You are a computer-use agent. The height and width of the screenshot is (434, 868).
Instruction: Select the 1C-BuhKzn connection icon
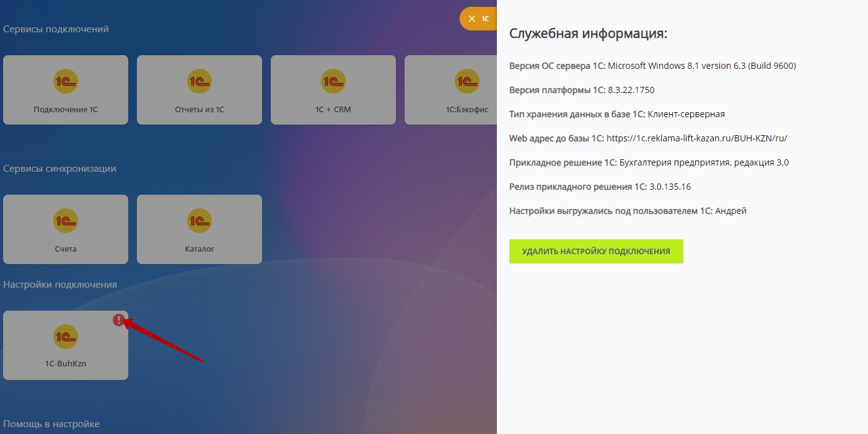[x=66, y=337]
